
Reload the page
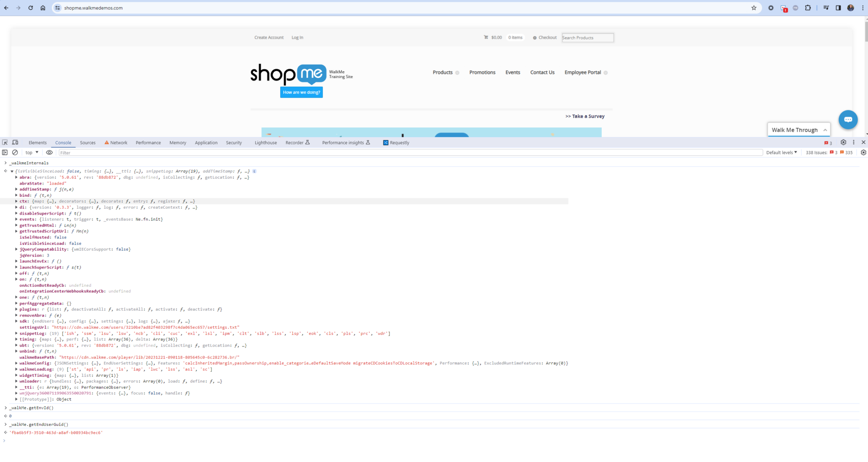[x=30, y=8]
